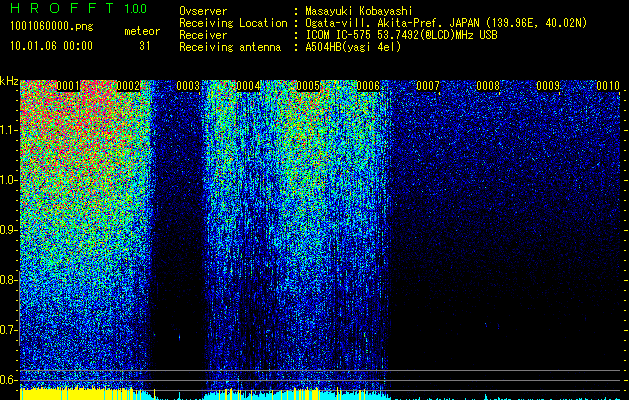The height and width of the screenshot is (400, 629).
Task: Click time marker 0001
Action: click(x=68, y=86)
